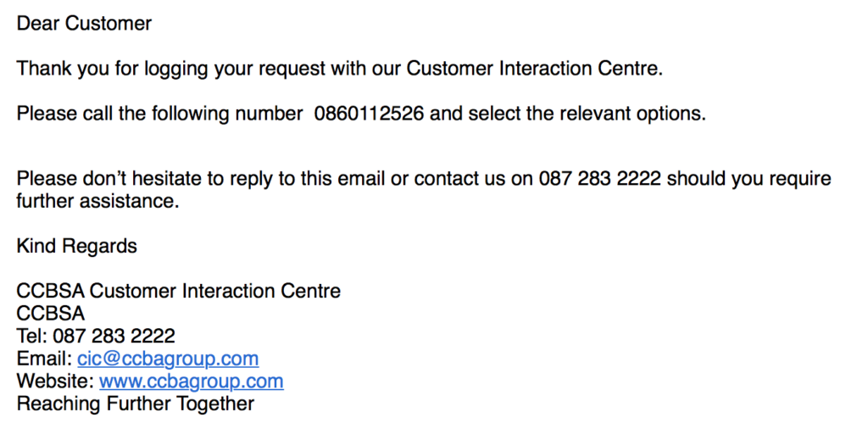868x429 pixels.
Task: Click the standalone CCBSA company name line
Action: coord(51,314)
